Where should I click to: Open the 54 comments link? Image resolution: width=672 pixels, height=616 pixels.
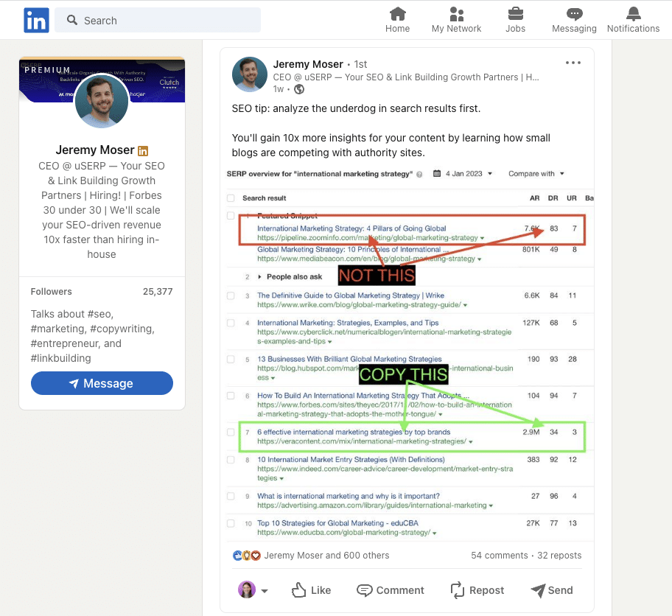pyautogui.click(x=500, y=556)
